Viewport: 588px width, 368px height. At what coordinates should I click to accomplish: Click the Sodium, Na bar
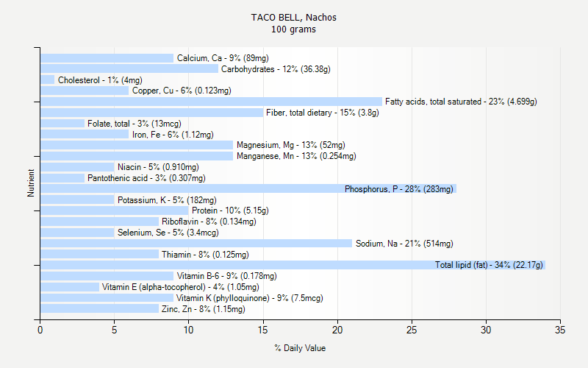[196, 244]
